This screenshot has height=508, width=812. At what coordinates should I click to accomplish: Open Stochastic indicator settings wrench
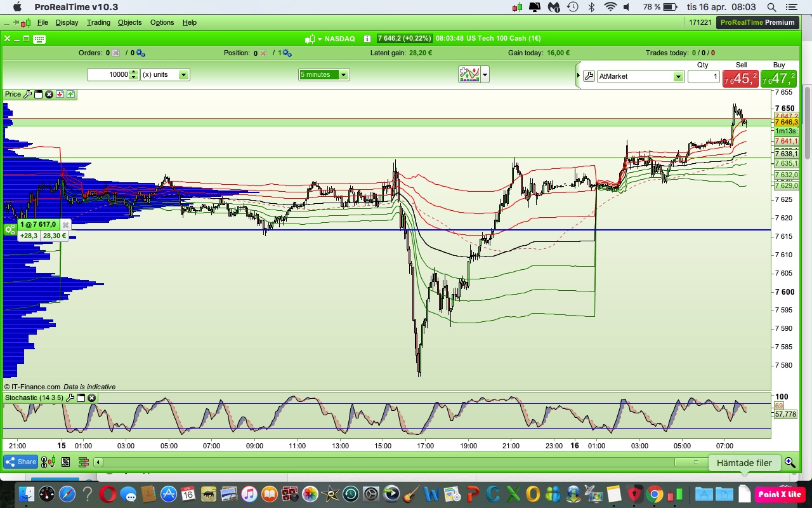[70, 398]
